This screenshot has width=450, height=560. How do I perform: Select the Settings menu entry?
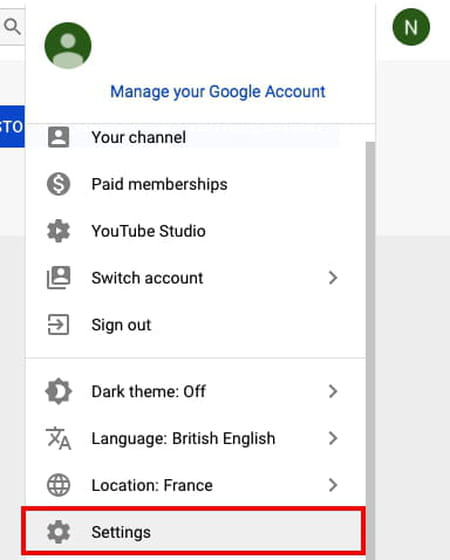tap(194, 531)
